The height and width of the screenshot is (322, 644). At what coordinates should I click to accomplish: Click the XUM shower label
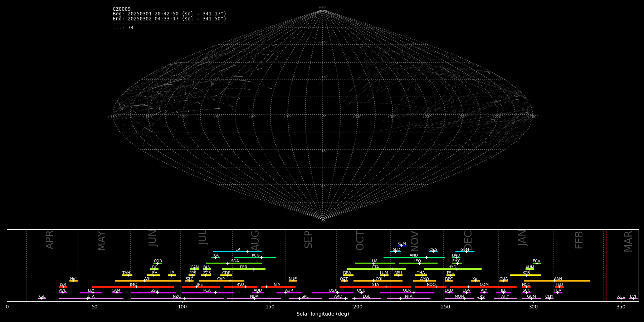click(530, 267)
